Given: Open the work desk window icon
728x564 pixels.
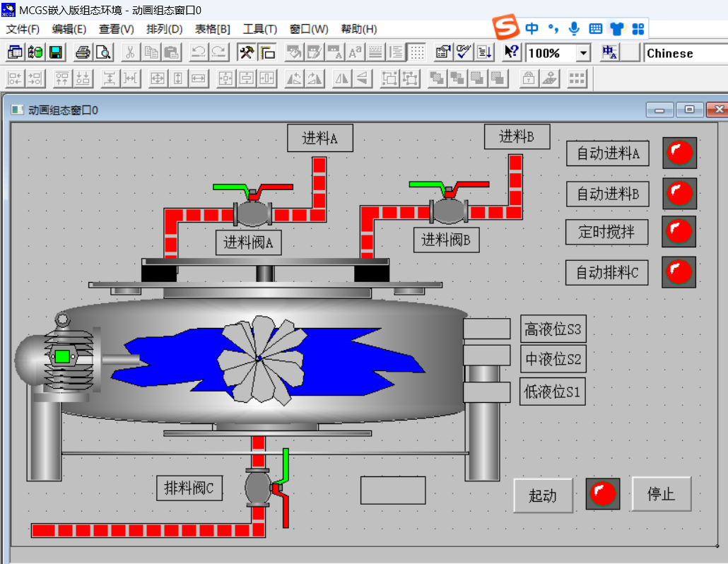Looking at the screenshot, I should (x=15, y=52).
